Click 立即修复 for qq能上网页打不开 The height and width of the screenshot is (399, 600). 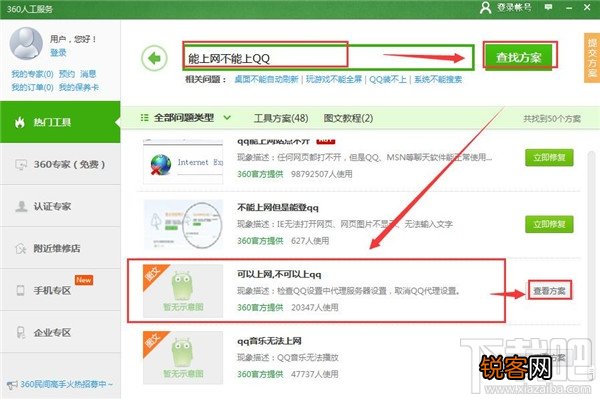pyautogui.click(x=549, y=158)
